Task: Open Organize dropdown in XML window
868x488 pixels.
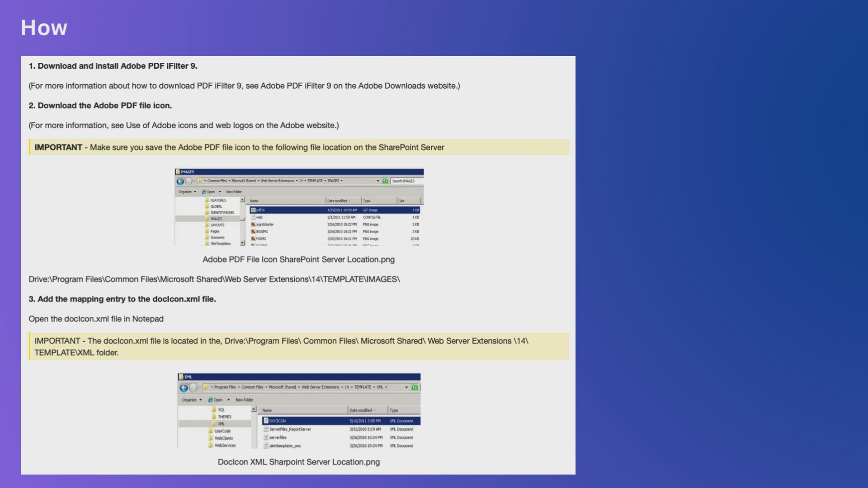Action: (192, 400)
